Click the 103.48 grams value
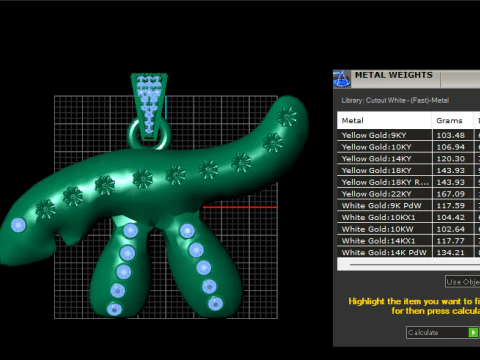The height and width of the screenshot is (360, 480). [x=450, y=135]
